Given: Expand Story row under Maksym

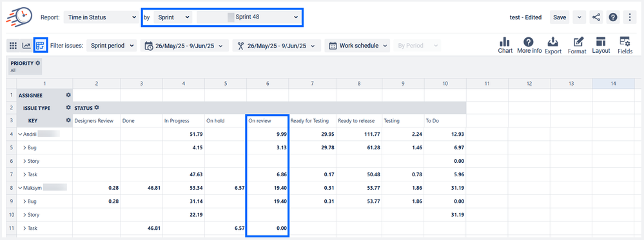Looking at the screenshot, I should (24, 214).
